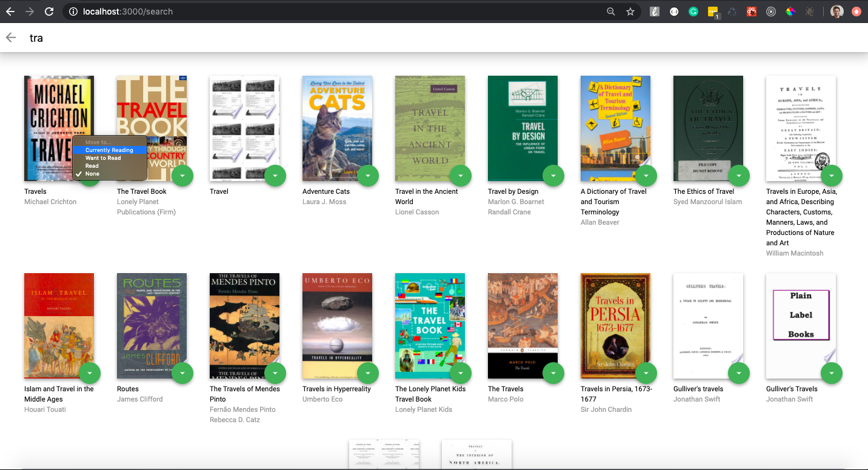868x470 pixels.
Task: Click the title 'Adventure Cats'
Action: pyautogui.click(x=326, y=191)
